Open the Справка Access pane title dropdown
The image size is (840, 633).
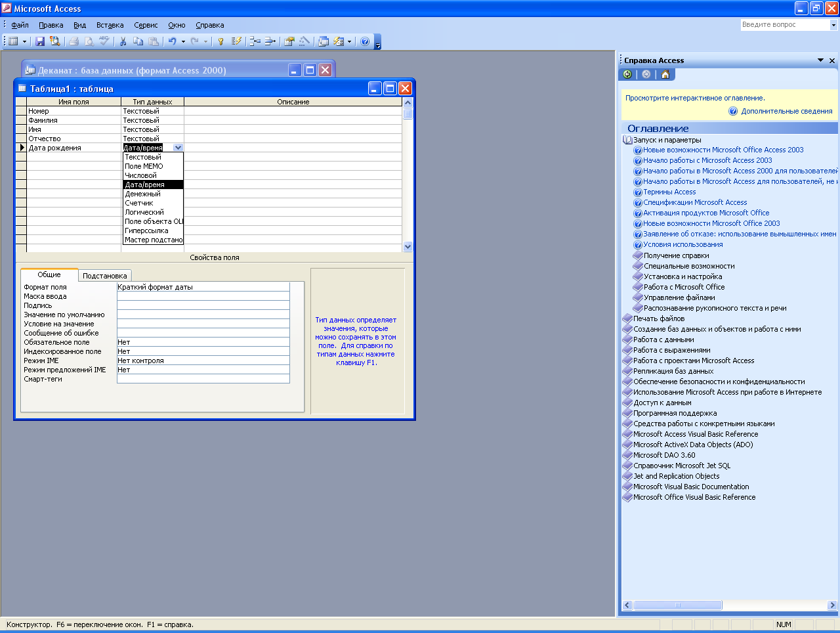point(820,60)
